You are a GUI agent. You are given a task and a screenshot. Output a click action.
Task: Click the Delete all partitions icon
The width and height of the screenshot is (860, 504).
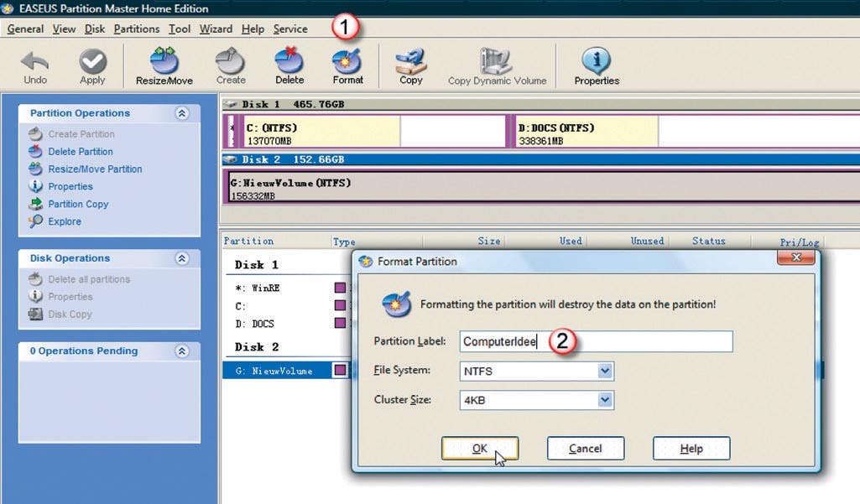pyautogui.click(x=35, y=279)
